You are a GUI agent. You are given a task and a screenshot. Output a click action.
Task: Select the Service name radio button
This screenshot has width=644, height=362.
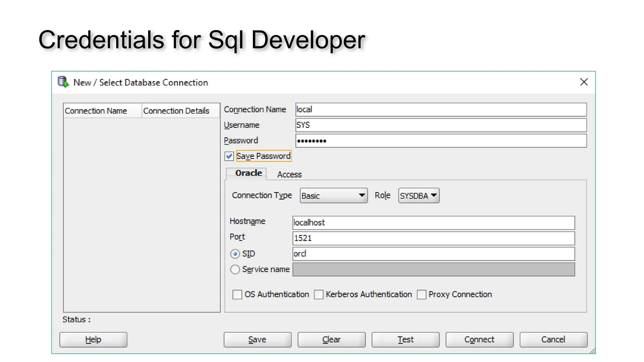(x=235, y=269)
